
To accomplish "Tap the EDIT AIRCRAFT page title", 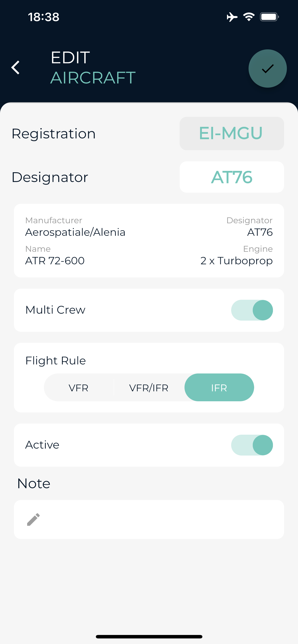I will coord(93,67).
